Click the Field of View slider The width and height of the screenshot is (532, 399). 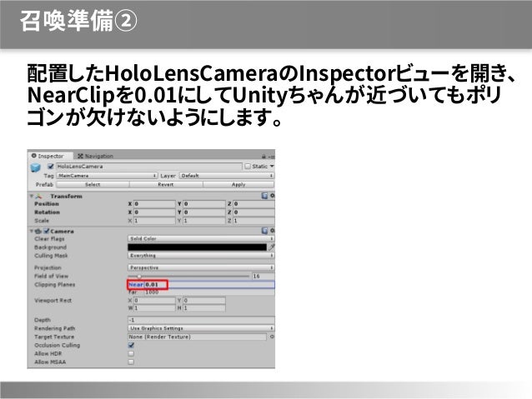(188, 277)
